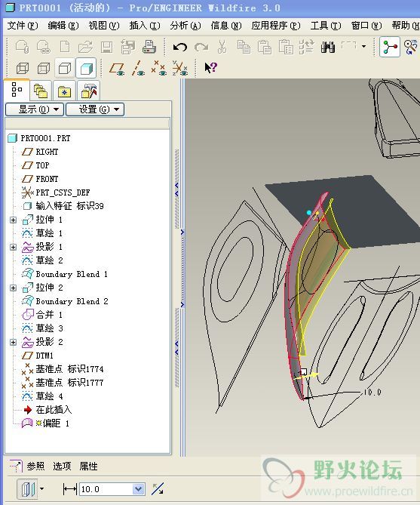This screenshot has height=505, width=420.
Task: Click the 10.0 offset value field
Action: [x=106, y=489]
